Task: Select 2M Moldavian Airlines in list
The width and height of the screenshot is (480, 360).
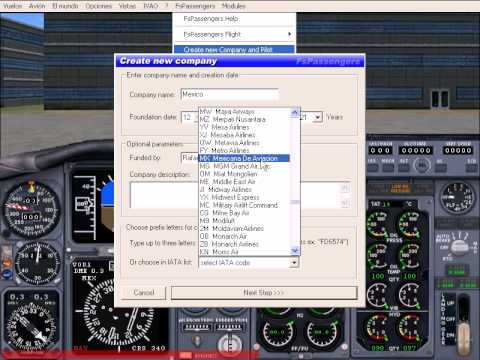Action: click(x=245, y=228)
